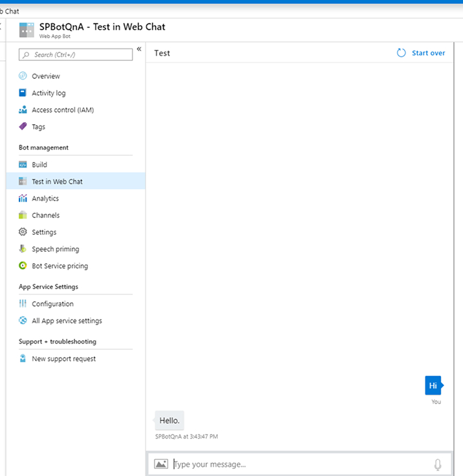Focus the Type your message field
The height and width of the screenshot is (476, 463).
301,464
